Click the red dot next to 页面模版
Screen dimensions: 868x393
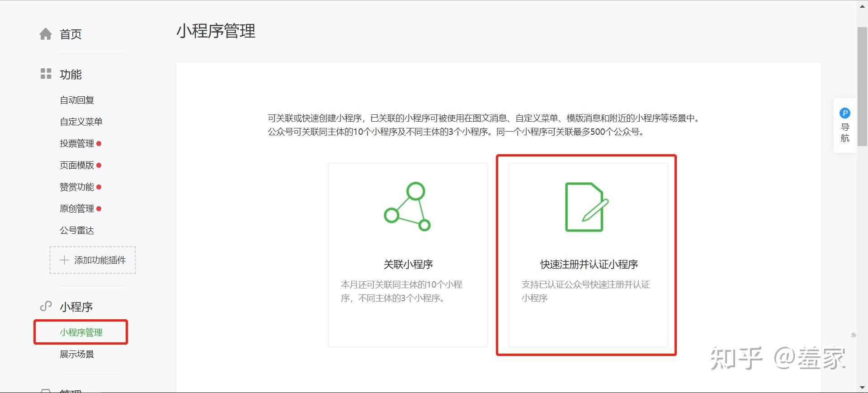pos(99,165)
